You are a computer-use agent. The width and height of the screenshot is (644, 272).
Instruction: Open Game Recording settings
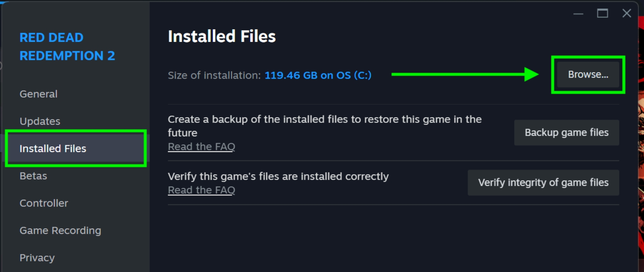tap(60, 231)
